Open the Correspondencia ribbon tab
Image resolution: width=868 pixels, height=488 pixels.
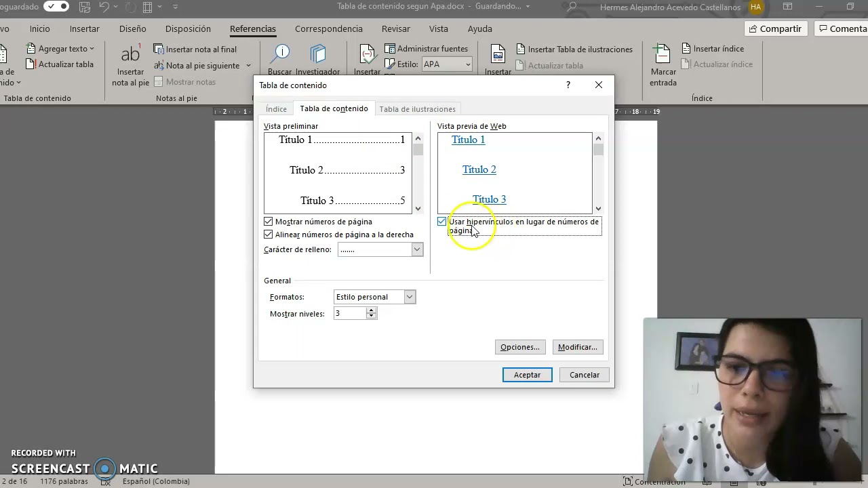[329, 28]
